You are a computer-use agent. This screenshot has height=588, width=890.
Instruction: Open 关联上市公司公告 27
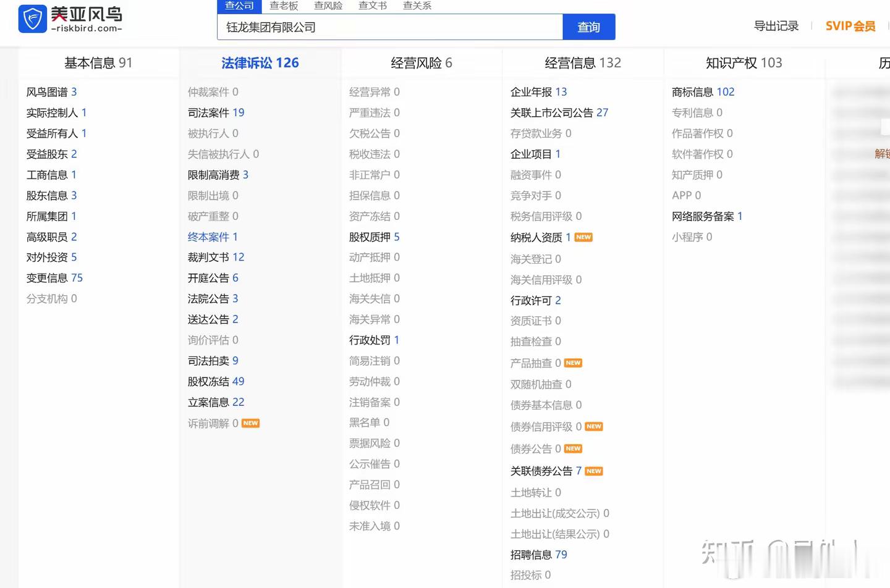[559, 113]
